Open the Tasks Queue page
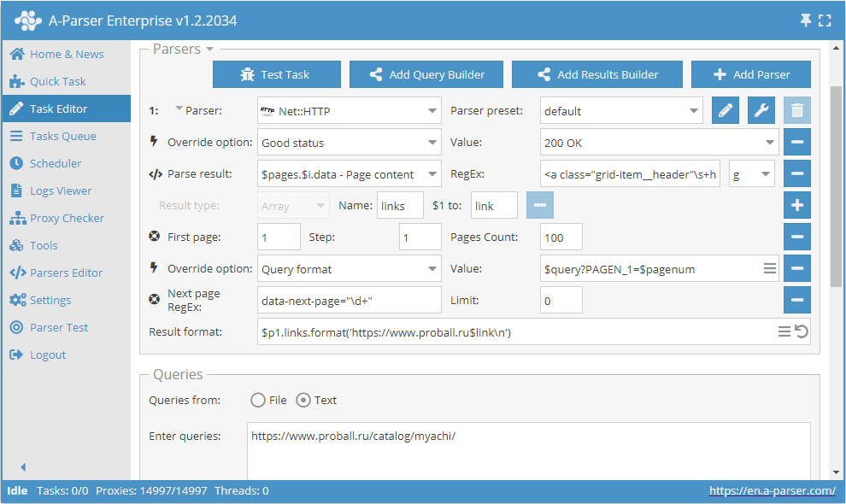 click(62, 136)
